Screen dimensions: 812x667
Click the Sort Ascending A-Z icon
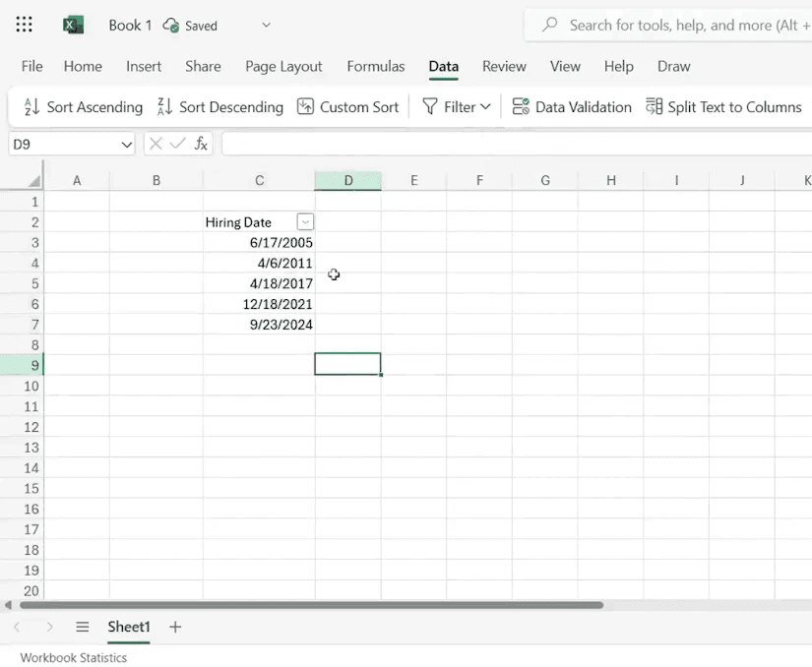click(x=31, y=106)
